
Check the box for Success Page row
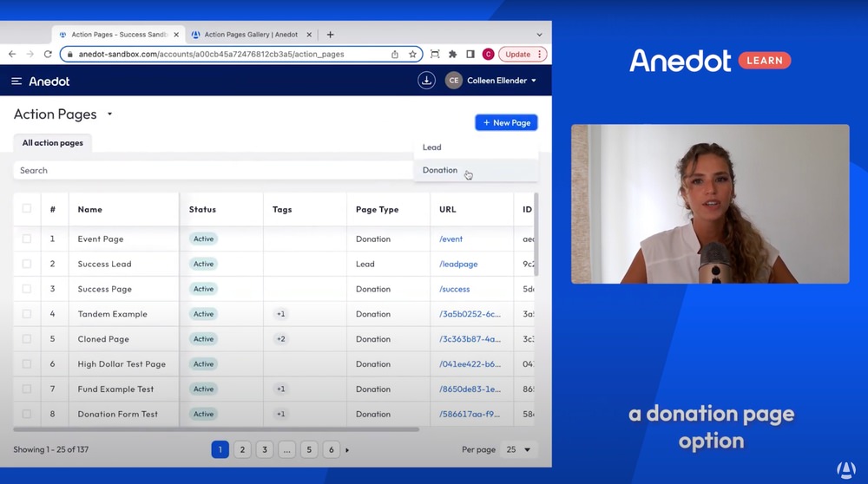point(27,289)
